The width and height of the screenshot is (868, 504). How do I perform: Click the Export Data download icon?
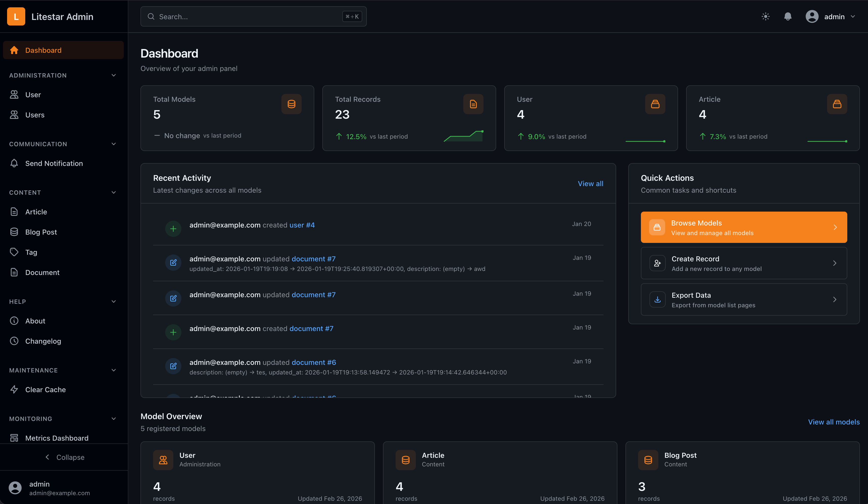[657, 299]
